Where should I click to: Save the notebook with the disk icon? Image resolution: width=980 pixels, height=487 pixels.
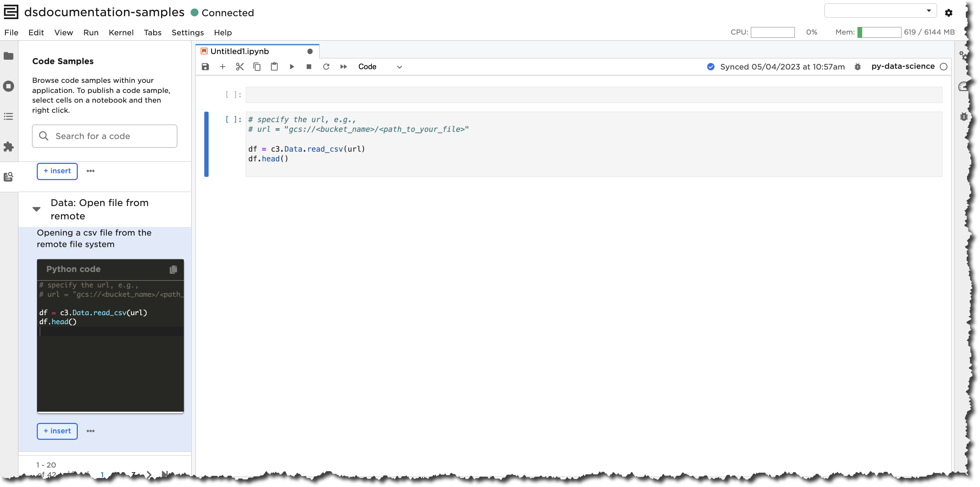coord(205,67)
